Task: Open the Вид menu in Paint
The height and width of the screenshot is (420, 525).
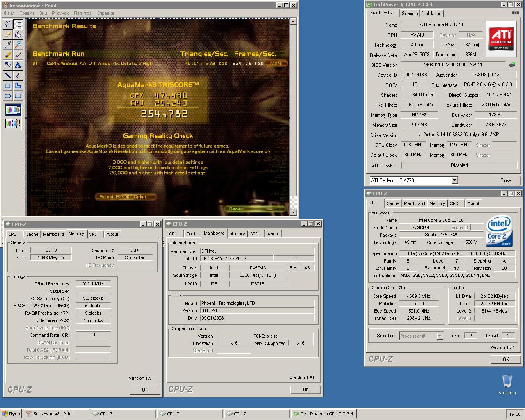Action: (43, 13)
